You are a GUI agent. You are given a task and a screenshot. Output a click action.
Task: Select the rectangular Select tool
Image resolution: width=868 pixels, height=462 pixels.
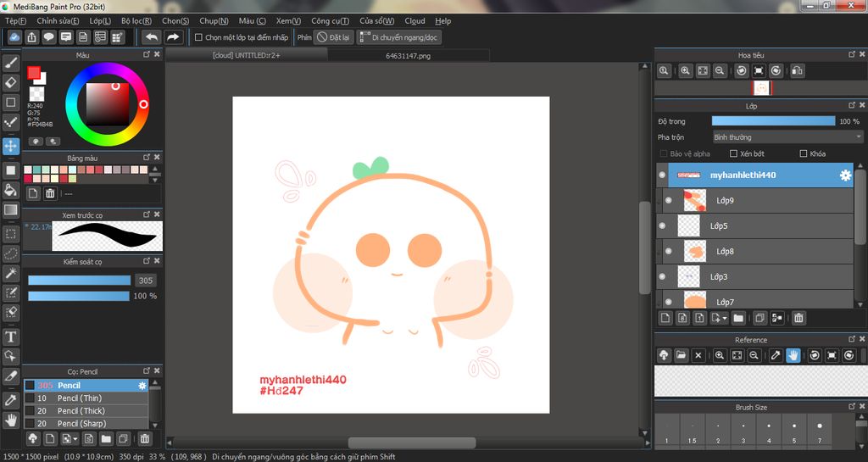(x=10, y=233)
